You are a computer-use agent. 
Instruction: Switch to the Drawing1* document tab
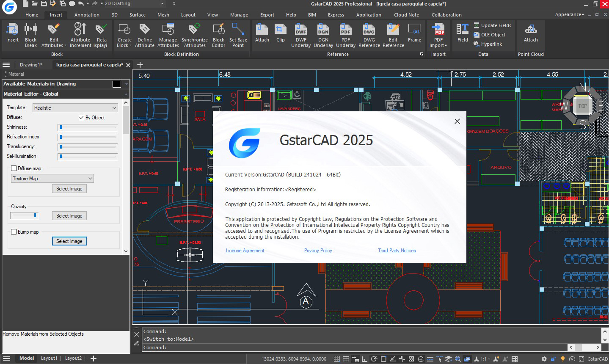(x=31, y=65)
